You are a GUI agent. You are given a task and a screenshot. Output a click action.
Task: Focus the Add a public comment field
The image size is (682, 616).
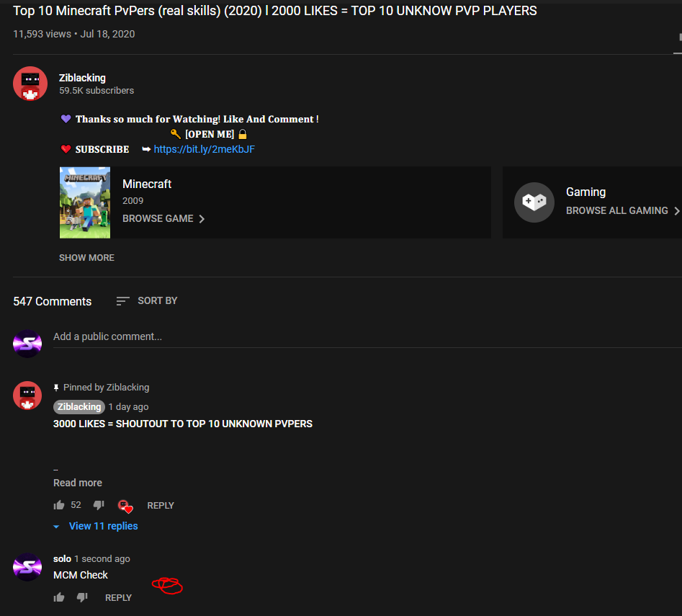(367, 336)
